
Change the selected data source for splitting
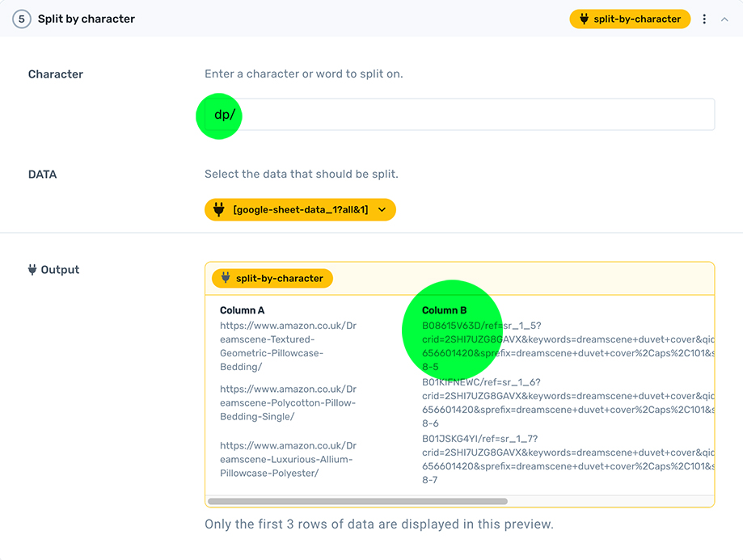(300, 209)
